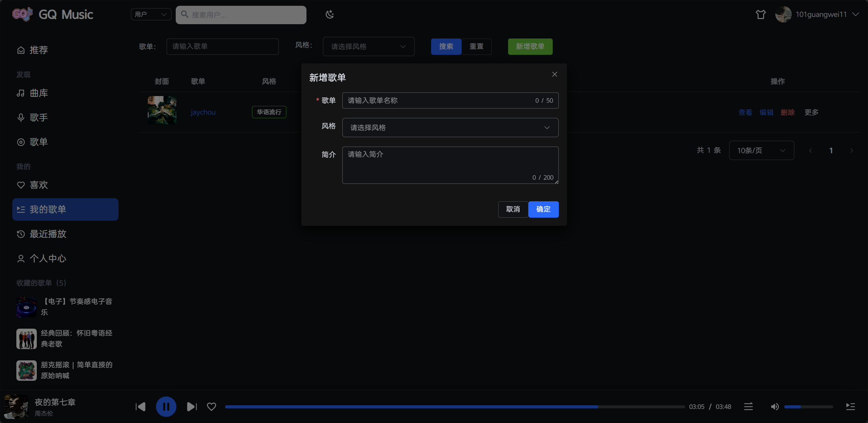Open the playback queue list icon

click(748, 406)
